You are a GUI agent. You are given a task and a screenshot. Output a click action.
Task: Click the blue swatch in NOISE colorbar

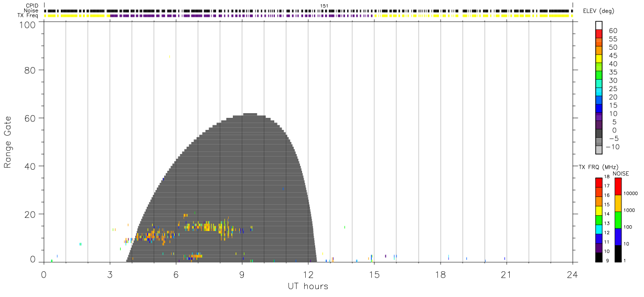coord(618,237)
